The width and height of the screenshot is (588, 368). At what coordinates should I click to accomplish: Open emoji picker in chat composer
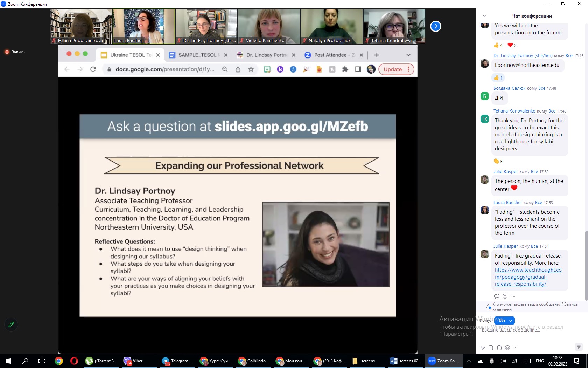[x=507, y=348]
